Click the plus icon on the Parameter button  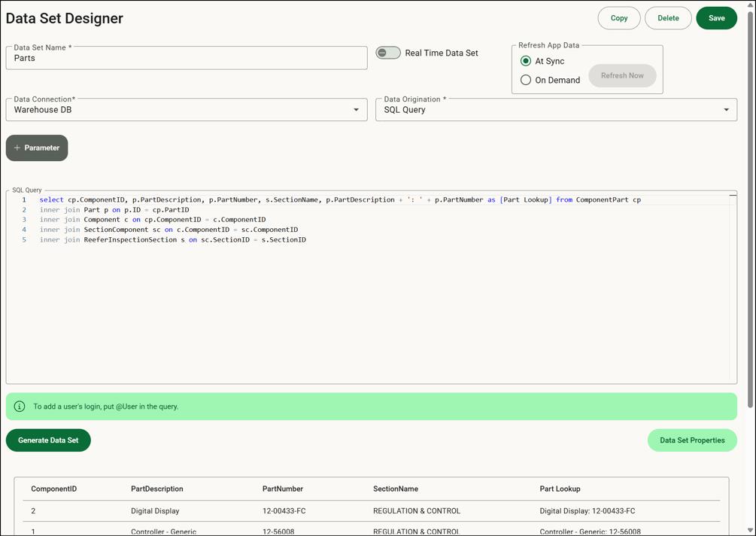pyautogui.click(x=17, y=148)
